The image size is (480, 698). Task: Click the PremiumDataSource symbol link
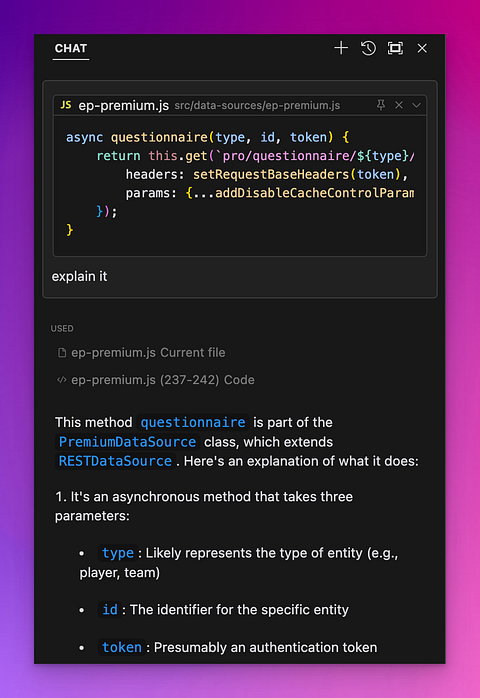click(127, 442)
